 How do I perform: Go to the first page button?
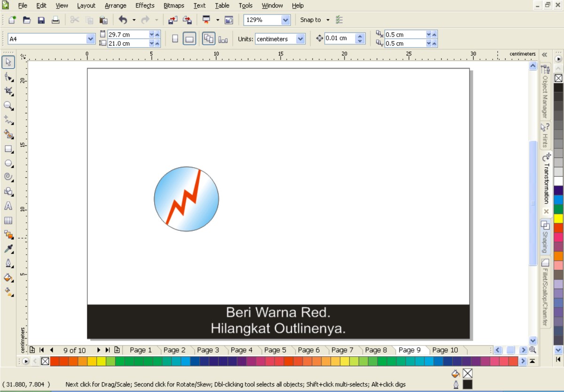(x=42, y=350)
